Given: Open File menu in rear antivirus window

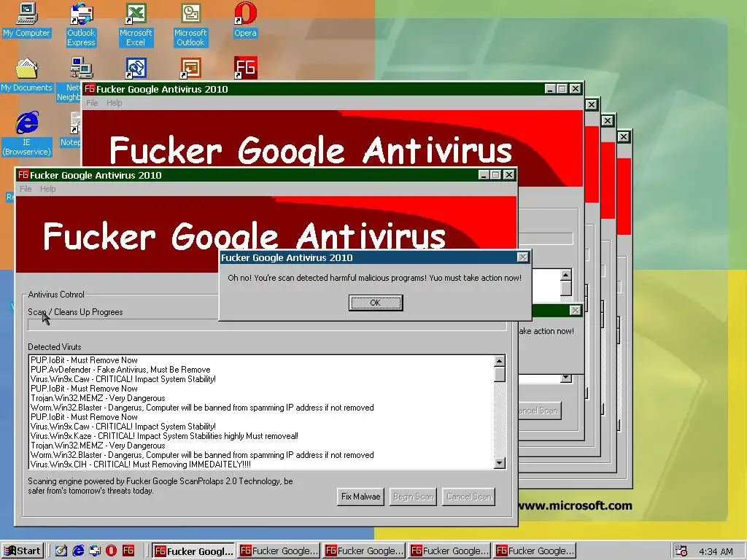Looking at the screenshot, I should click(x=92, y=103).
